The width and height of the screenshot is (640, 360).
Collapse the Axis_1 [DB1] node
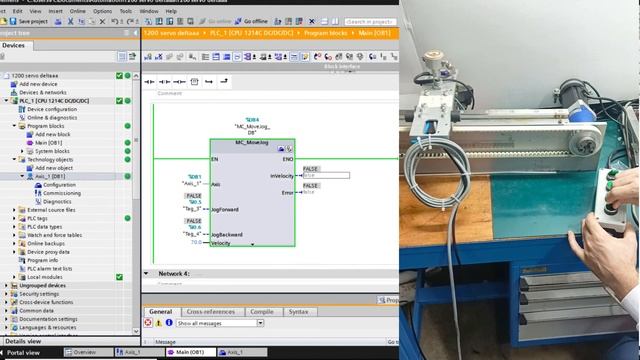click(22, 176)
